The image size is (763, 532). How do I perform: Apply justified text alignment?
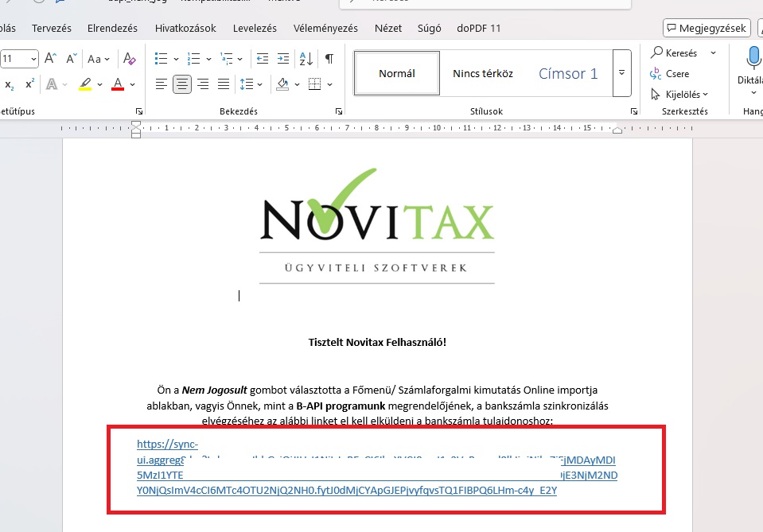[x=224, y=84]
